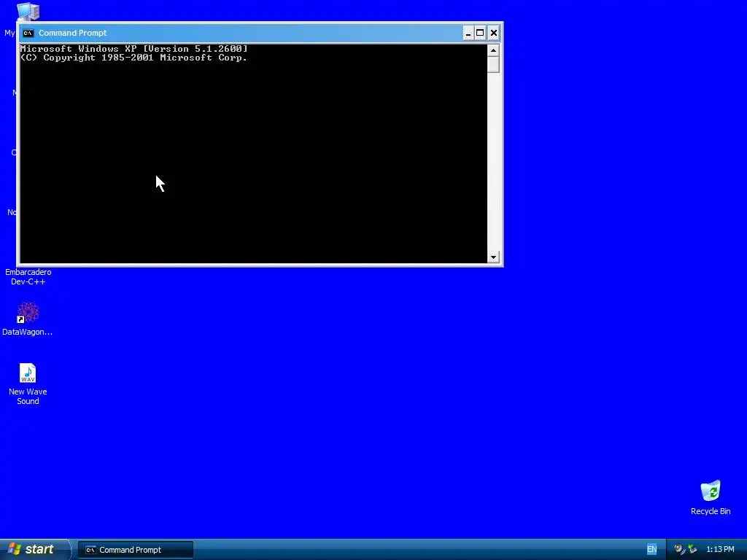
Task: Open the EN language bar indicator
Action: pos(651,549)
